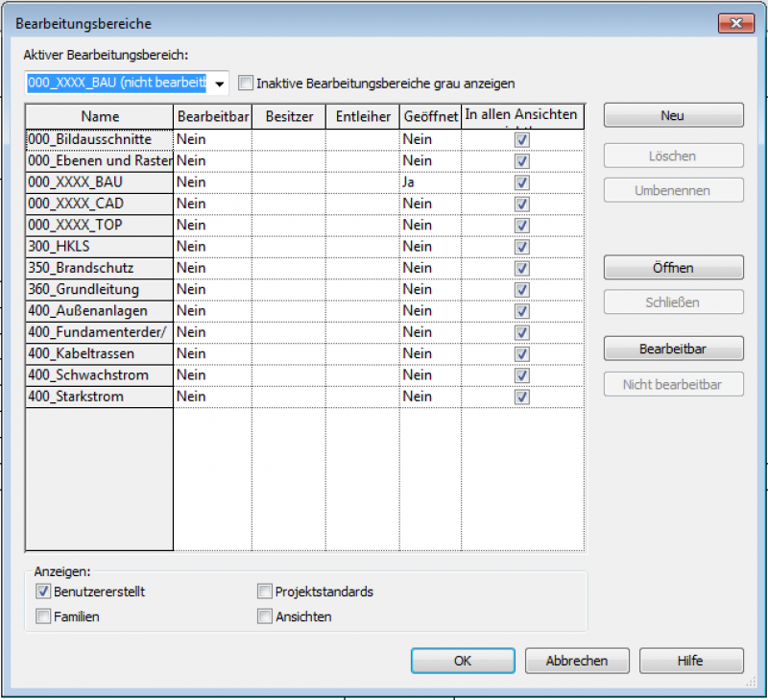Confirm dialog with OK button
Screen dimensions: 768x700
point(463,661)
